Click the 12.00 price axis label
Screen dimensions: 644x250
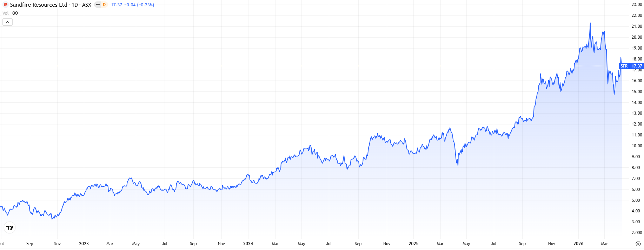[637, 124]
